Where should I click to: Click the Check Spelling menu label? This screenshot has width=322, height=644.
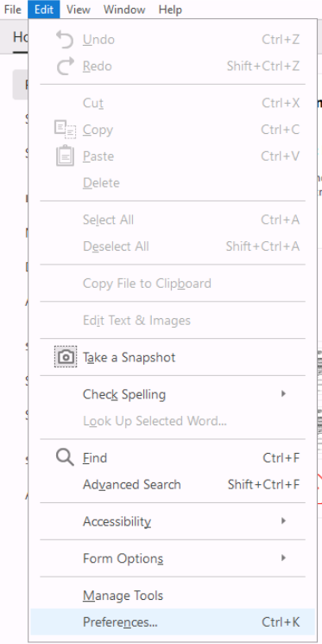[x=124, y=394]
